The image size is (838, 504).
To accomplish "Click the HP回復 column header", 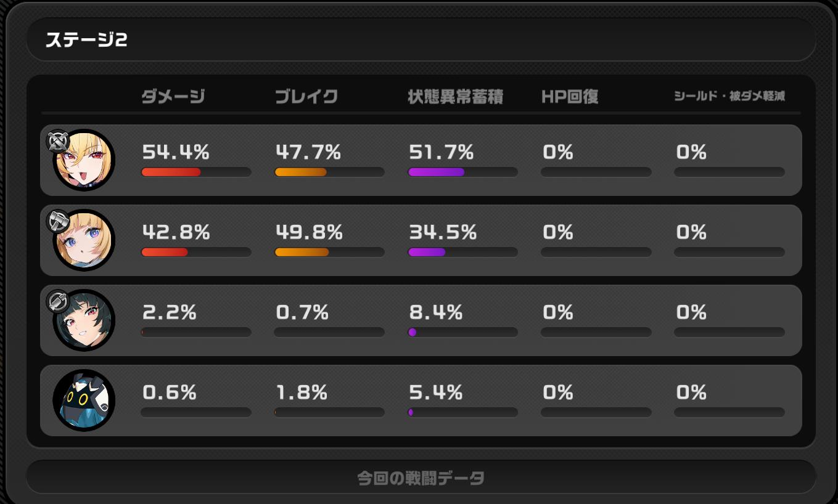I will coord(570,97).
